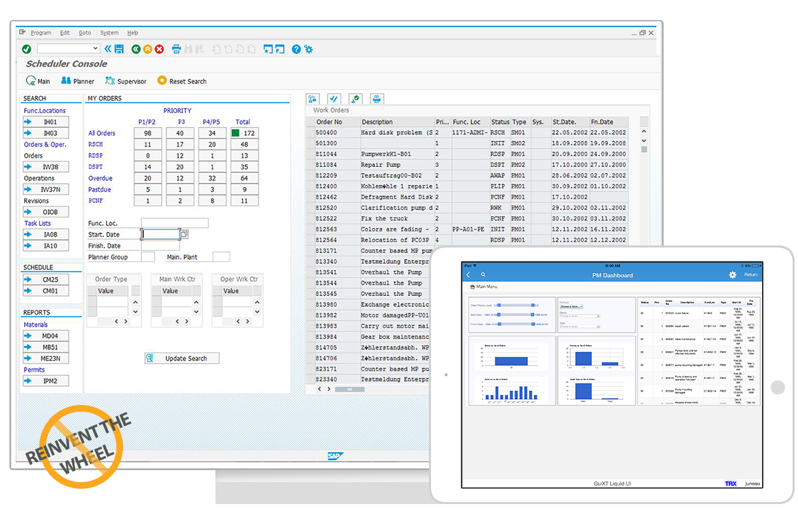Click the gear icon on PM Dashboard
Screen dimensions: 798x532
[x=733, y=275]
